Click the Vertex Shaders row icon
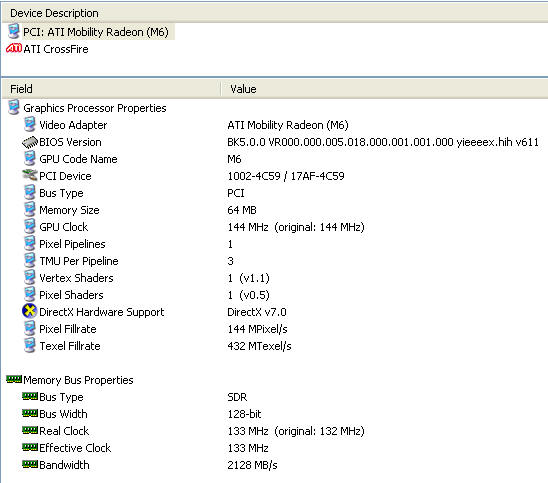The height and width of the screenshot is (483, 548). click(x=30, y=277)
